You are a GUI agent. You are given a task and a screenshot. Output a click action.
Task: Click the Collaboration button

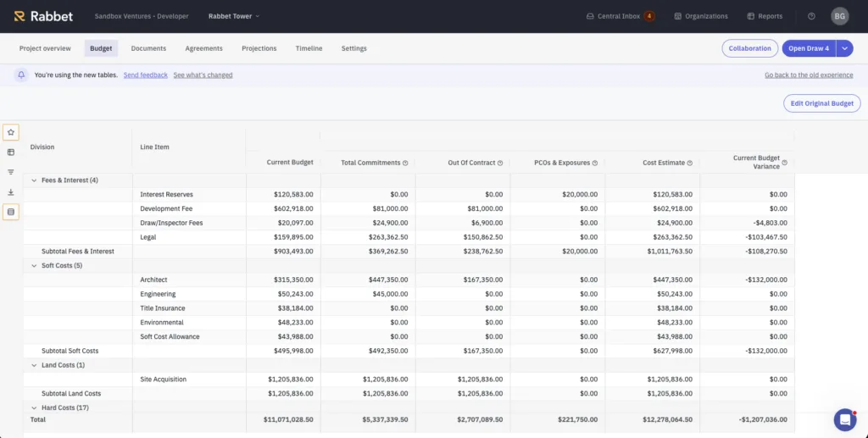pos(749,48)
